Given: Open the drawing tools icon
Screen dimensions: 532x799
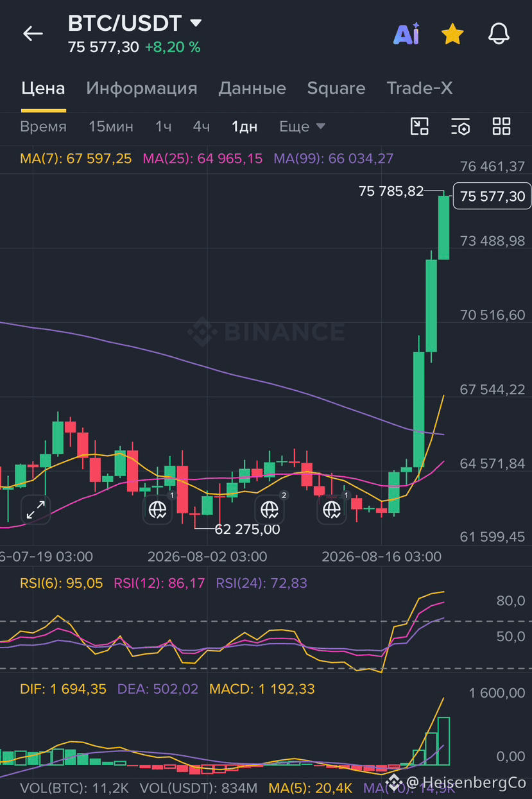Looking at the screenshot, I should [x=420, y=126].
